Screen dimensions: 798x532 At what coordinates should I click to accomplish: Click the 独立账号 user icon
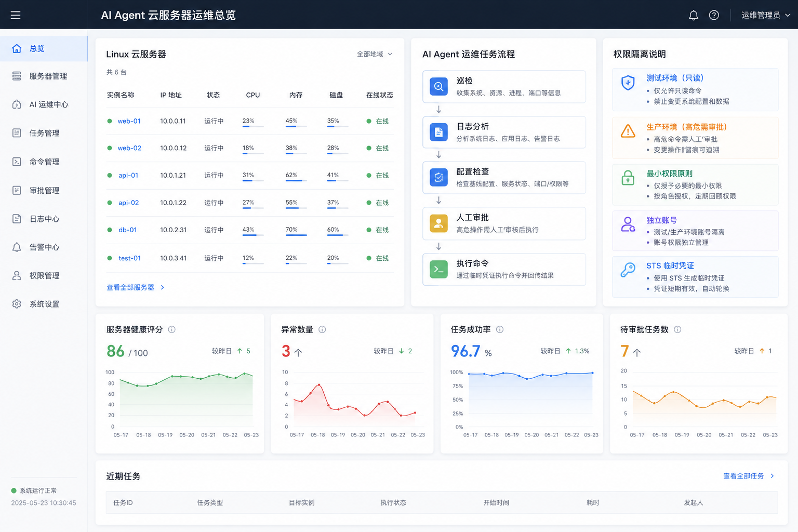(x=628, y=224)
